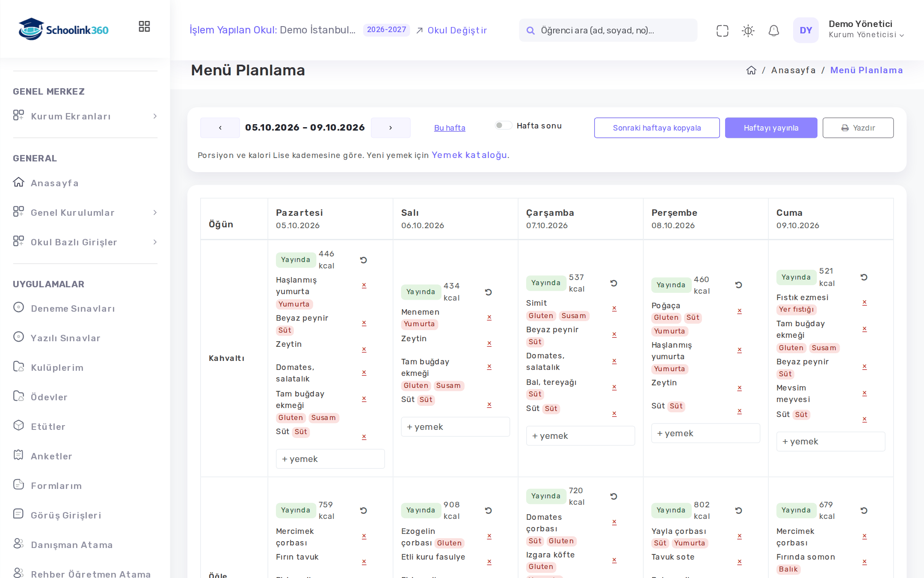Open Demo Yönetici account dropdown
Screen dimensions: 924x578
pyautogui.click(x=866, y=30)
